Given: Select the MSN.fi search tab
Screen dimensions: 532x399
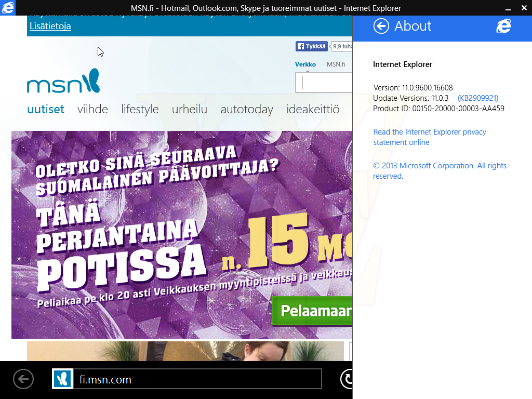Looking at the screenshot, I should point(336,64).
